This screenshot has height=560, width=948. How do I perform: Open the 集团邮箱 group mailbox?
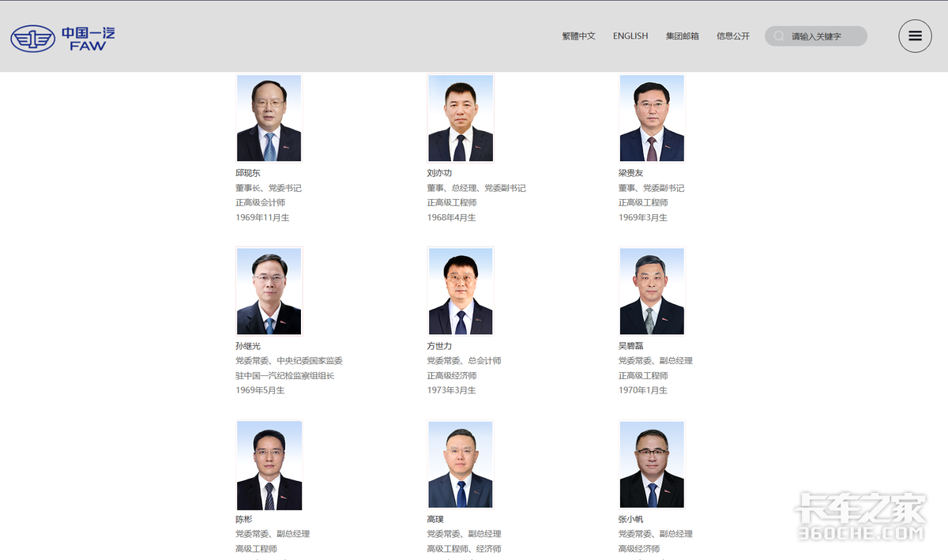(682, 36)
